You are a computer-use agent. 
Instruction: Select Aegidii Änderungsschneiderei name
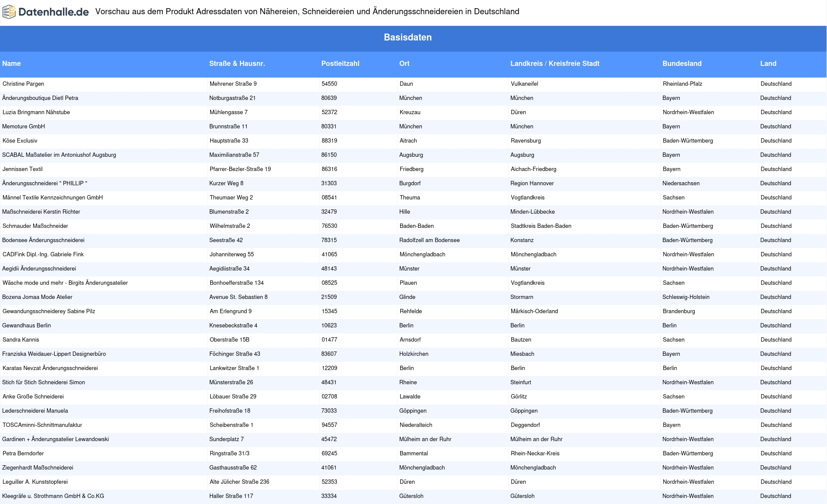coord(39,269)
